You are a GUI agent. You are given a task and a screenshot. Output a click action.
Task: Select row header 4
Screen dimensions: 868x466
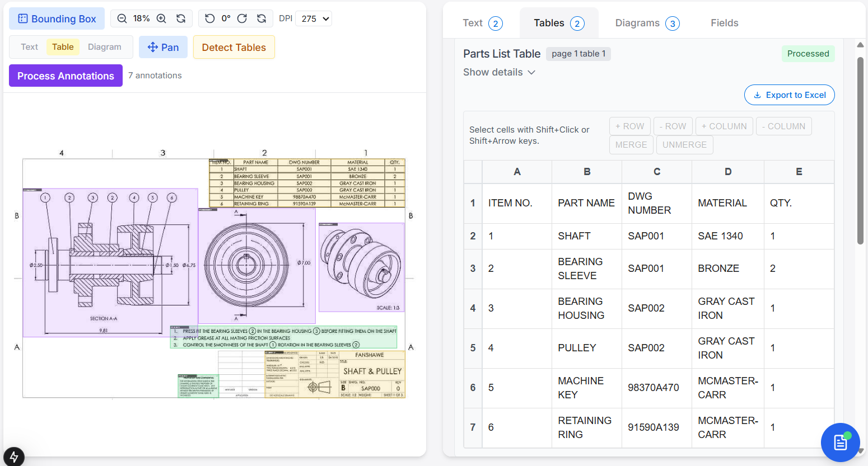[x=473, y=308]
